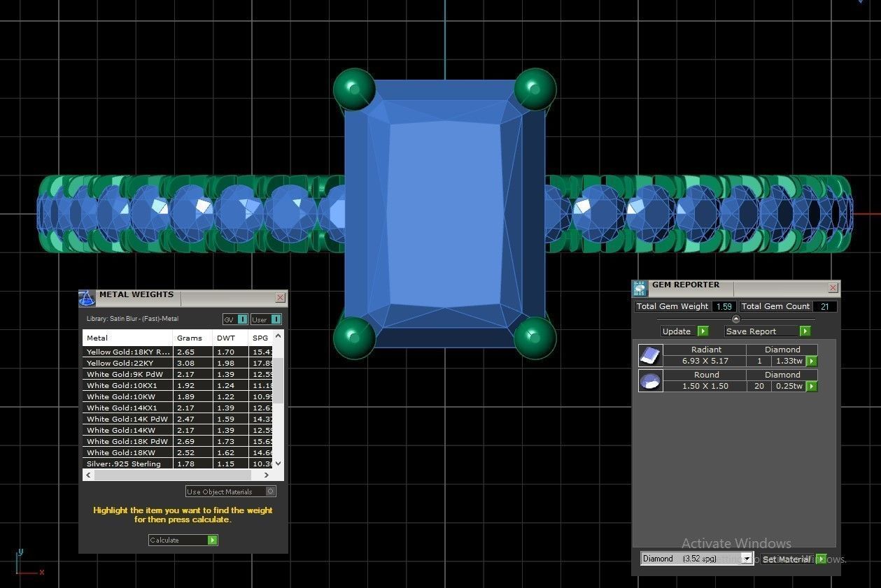Select the top-left prong on center stone
This screenshot has height=588, width=881.
[354, 89]
